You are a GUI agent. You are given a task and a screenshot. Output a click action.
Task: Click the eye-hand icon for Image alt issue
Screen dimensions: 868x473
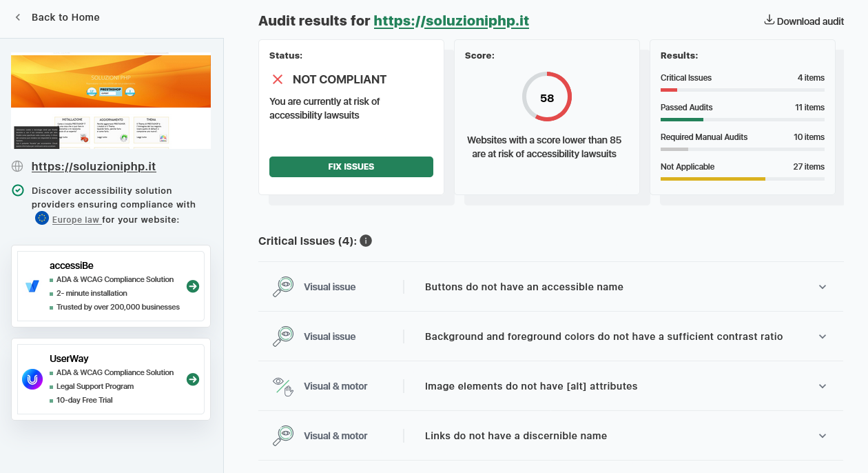282,386
